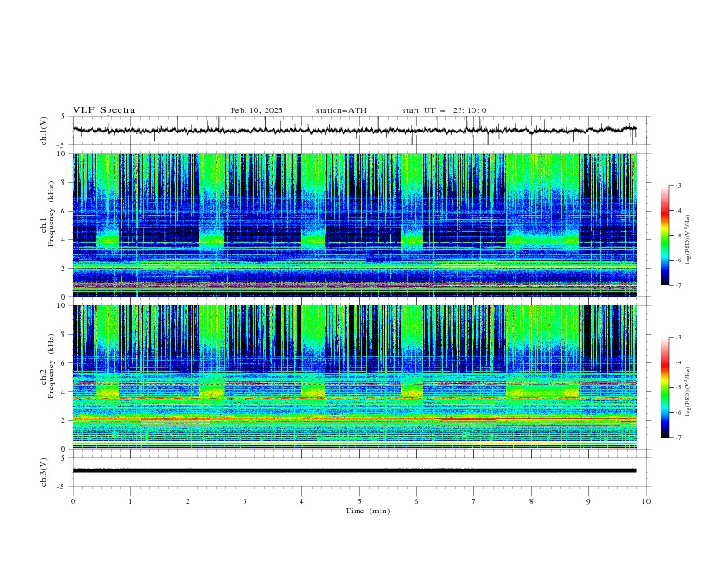Click the '10' tick on the time axis
The image size is (728, 563).
646,501
